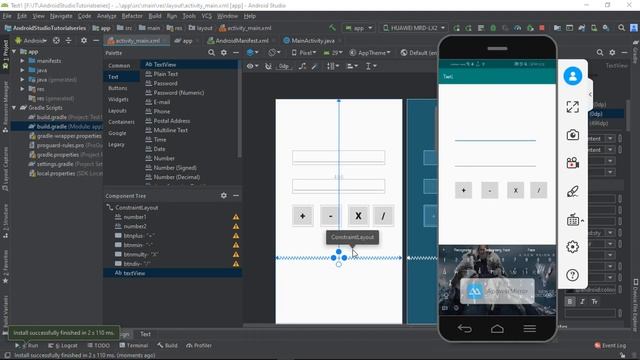Click the project panel settings gear
This screenshot has height=360, width=640.
(84, 41)
